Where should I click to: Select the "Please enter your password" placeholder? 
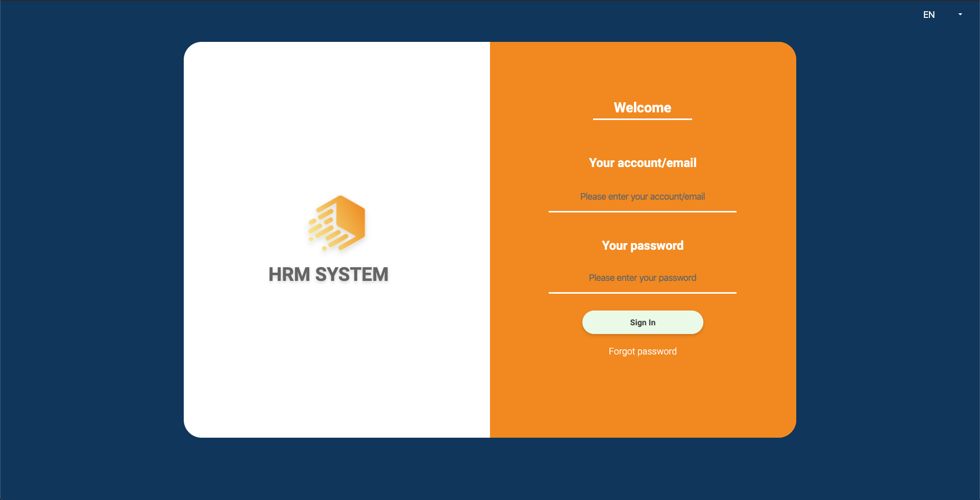point(642,278)
